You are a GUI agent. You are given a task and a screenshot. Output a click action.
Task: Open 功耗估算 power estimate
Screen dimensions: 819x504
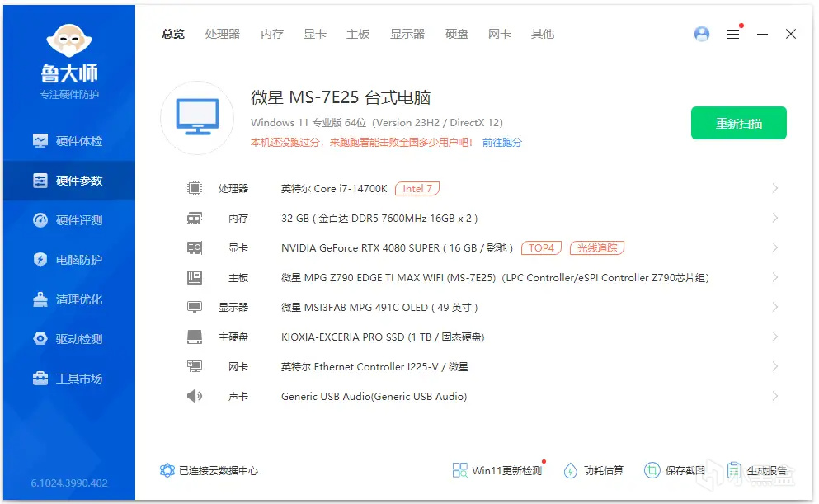pos(594,470)
